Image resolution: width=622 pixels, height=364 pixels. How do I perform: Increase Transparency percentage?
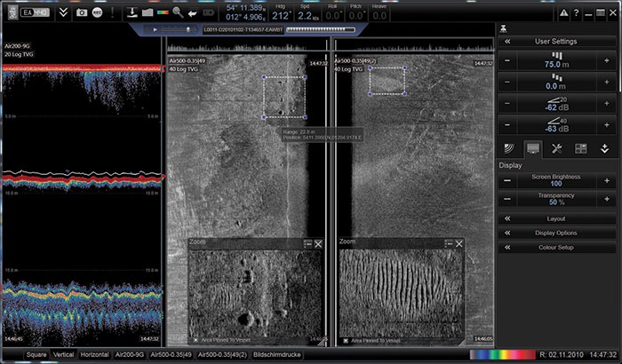click(607, 199)
